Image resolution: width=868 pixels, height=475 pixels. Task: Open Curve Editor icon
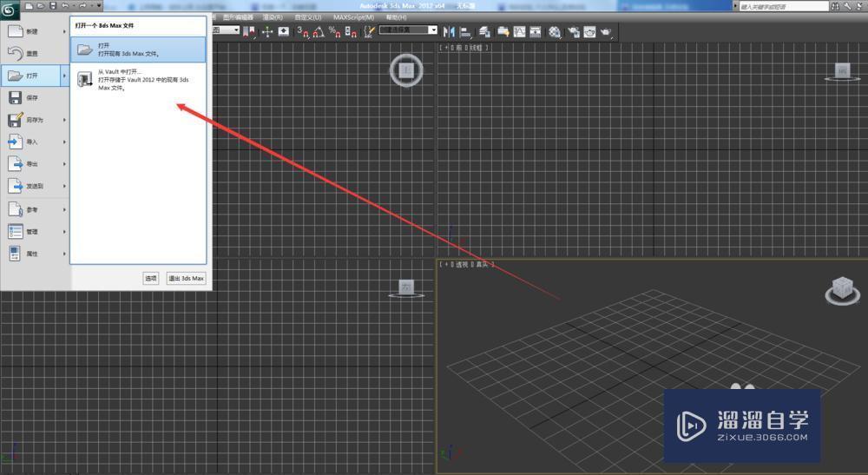(x=519, y=31)
